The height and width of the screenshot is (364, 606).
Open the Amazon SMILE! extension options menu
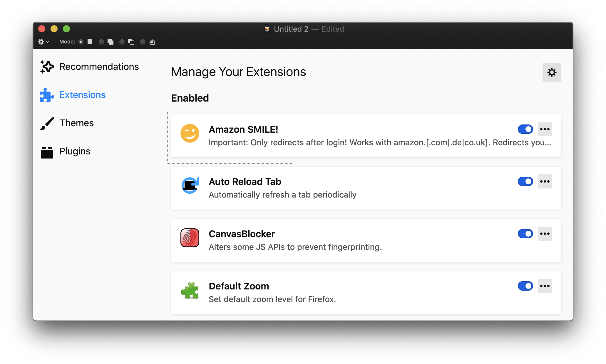545,129
